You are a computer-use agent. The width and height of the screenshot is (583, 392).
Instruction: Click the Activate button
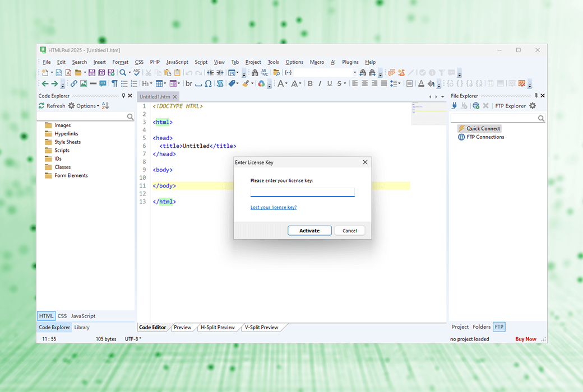309,230
